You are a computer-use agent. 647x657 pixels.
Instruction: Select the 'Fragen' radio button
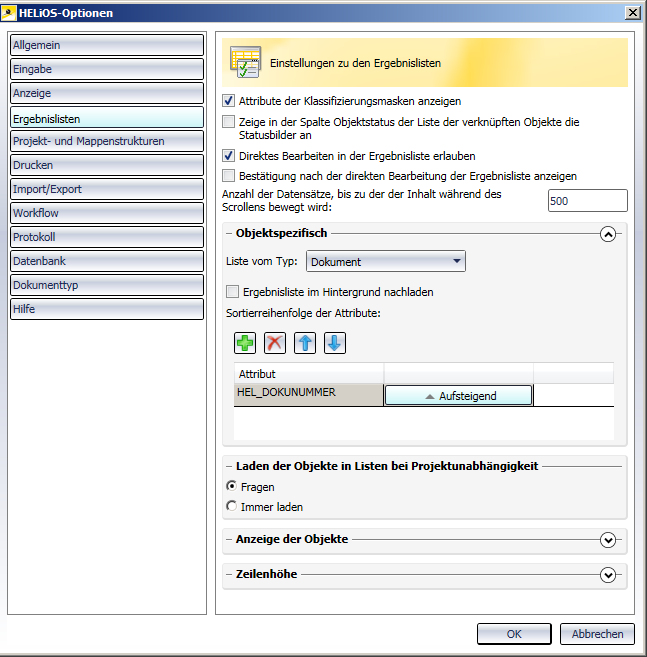231,486
